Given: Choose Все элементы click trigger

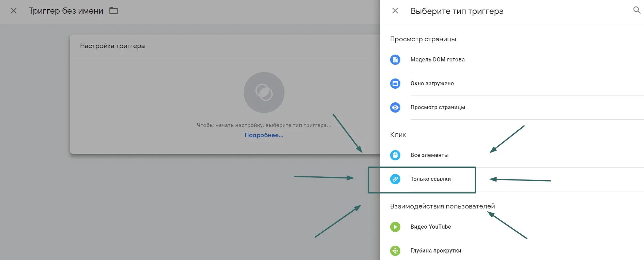Looking at the screenshot, I should (429, 155).
